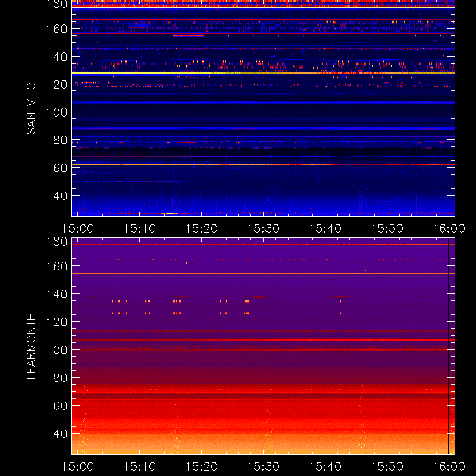Click the 180 tick label on Learmonth axis
Image resolution: width=476 pixels, height=476 pixels.
click(57, 242)
